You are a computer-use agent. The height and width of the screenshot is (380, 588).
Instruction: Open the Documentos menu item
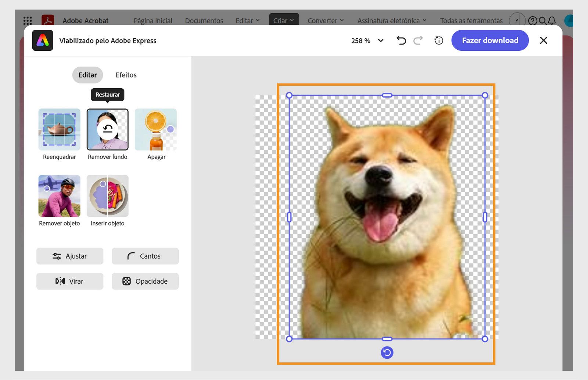pos(204,21)
